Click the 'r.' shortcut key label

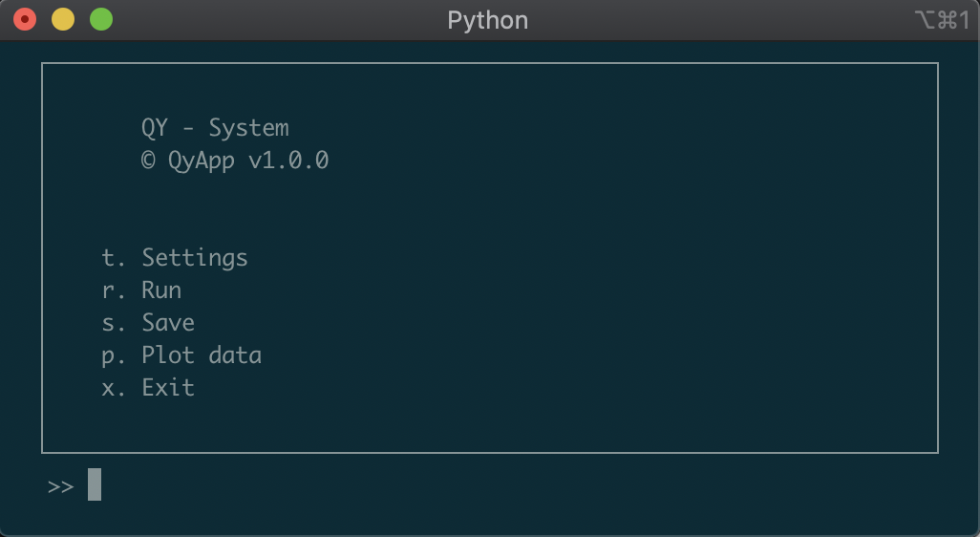(x=113, y=291)
